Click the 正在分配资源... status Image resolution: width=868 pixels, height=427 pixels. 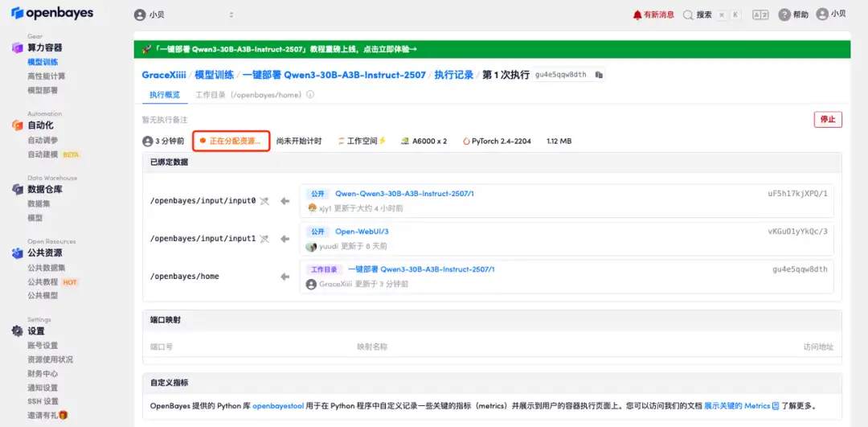click(231, 142)
